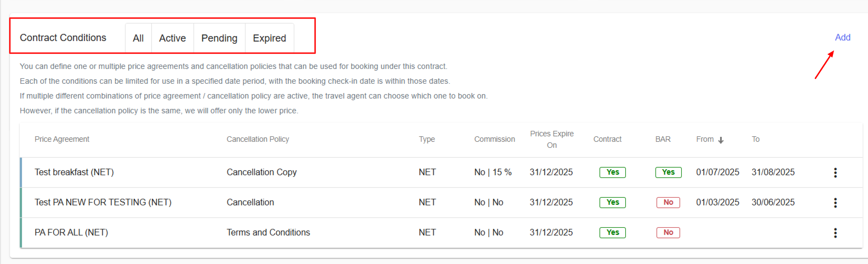The image size is (868, 264).
Task: Select the Pending conditions tab
Action: coord(219,38)
